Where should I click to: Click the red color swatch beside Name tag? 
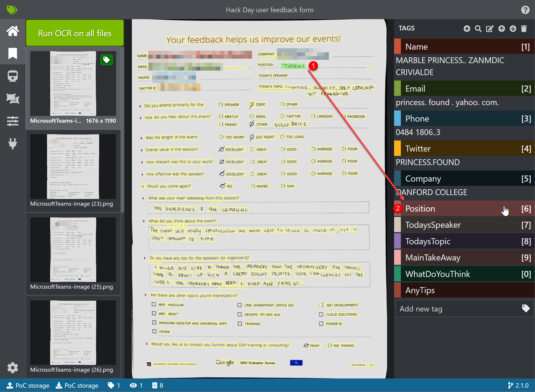[397, 46]
